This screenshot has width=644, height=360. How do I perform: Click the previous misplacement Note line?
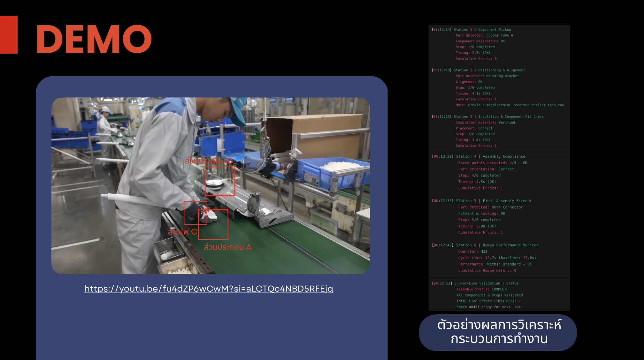pyautogui.click(x=510, y=105)
